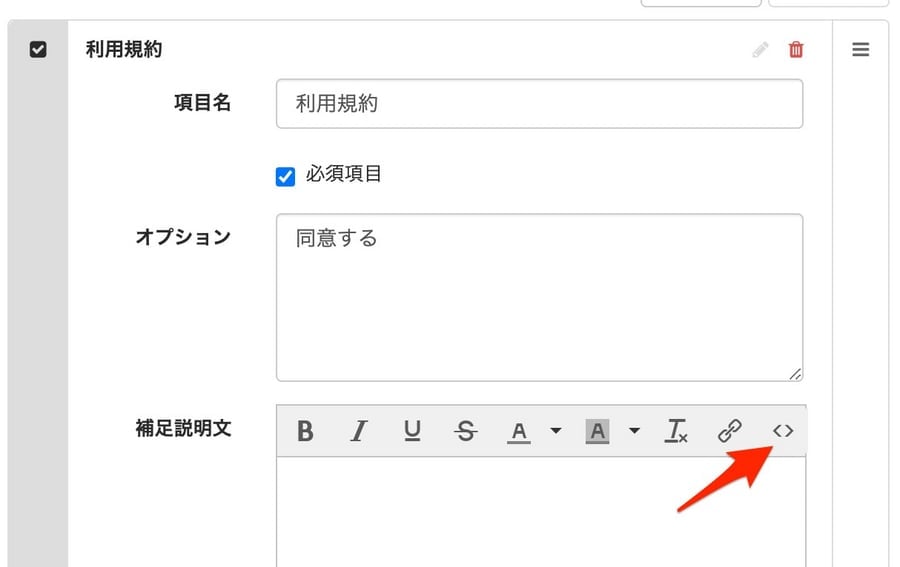Open the text color dropdown arrow

click(556, 431)
